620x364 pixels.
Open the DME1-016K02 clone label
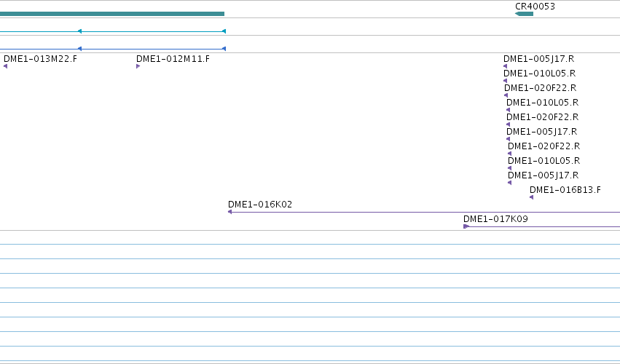260,205
